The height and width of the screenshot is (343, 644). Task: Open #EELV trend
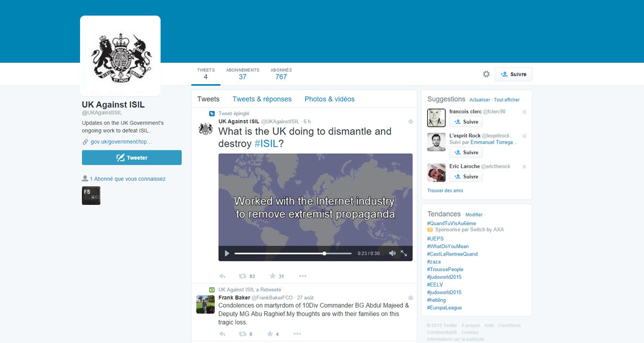(x=435, y=285)
